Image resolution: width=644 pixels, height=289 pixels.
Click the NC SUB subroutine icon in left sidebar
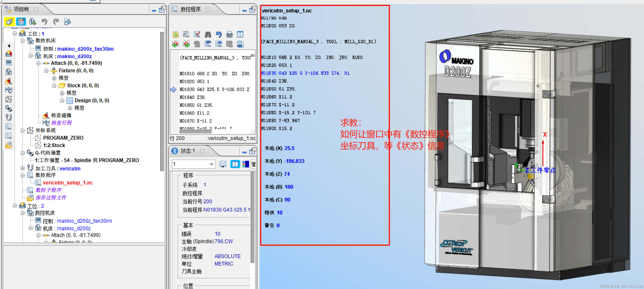pos(9,136)
